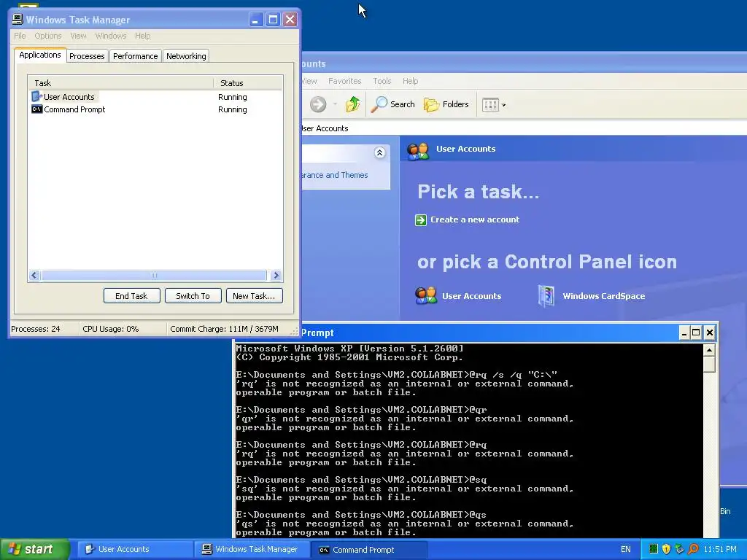Click the Switch To button
Screen dimensions: 747x560
click(193, 296)
